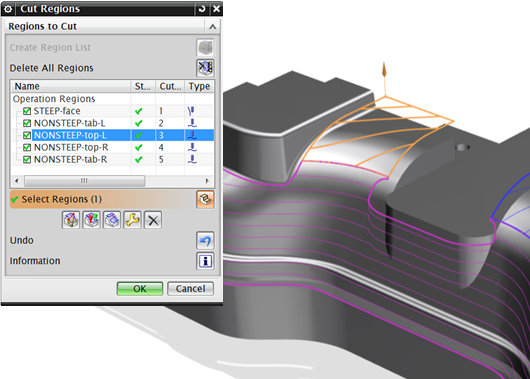Viewport: 530px width, 379px height.
Task: Uncheck the STEEP-face region checkbox
Action: 27,111
